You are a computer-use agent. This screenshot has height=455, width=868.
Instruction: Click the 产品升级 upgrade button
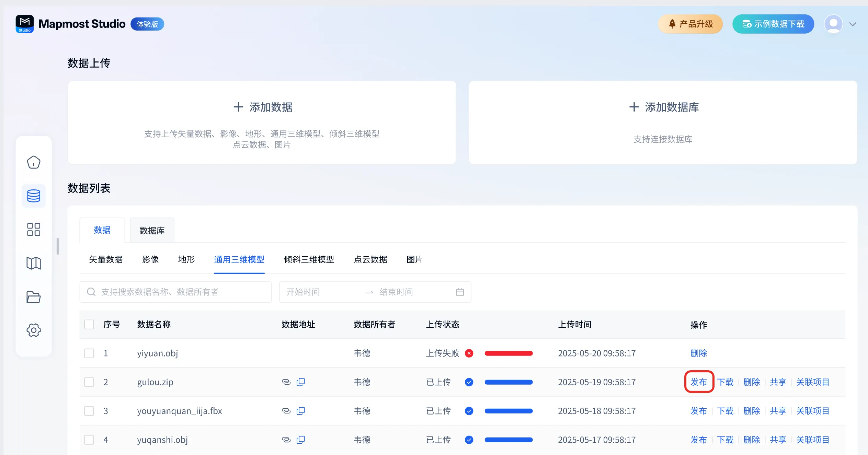tap(690, 24)
